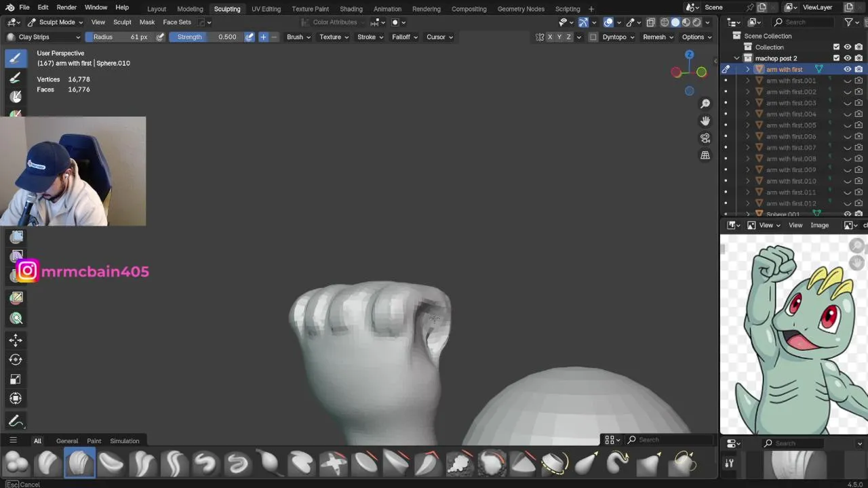Toggle Collection viewport visibility eye
The width and height of the screenshot is (868, 488).
pos(847,47)
